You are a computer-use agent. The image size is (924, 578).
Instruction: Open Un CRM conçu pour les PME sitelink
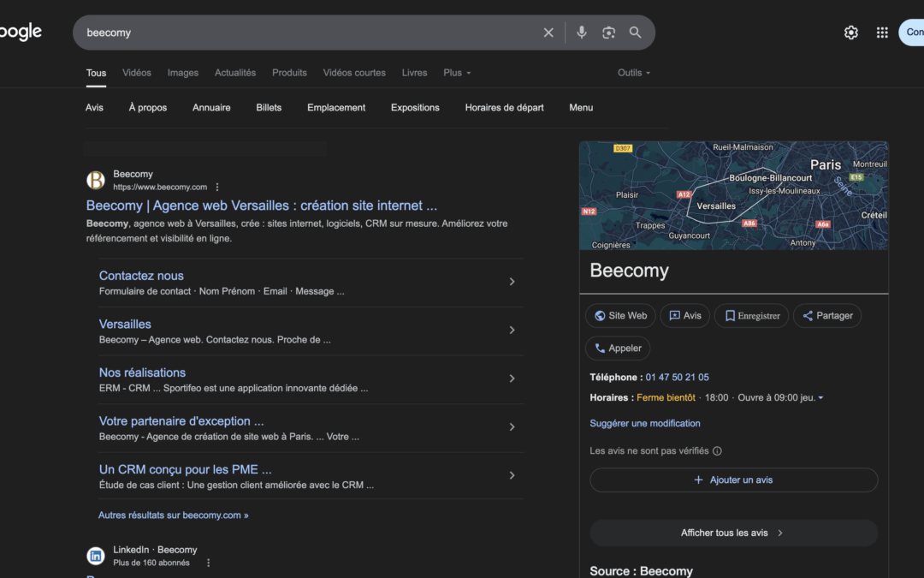185,469
